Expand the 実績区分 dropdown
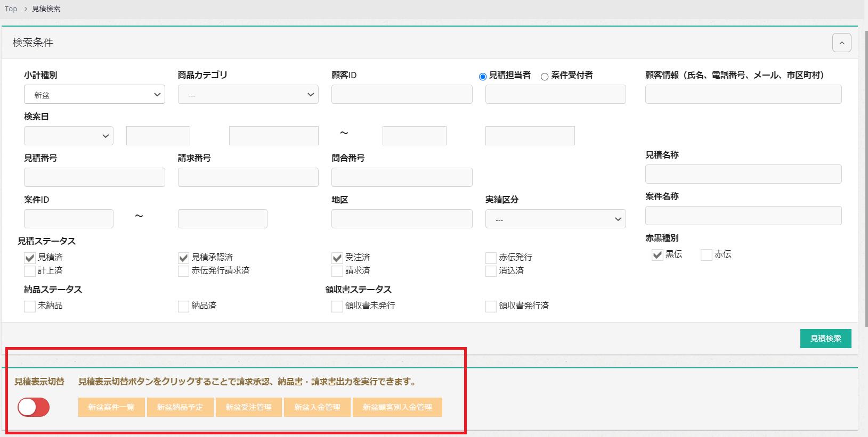Viewport: 868px width, 437px height. pyautogui.click(x=555, y=219)
